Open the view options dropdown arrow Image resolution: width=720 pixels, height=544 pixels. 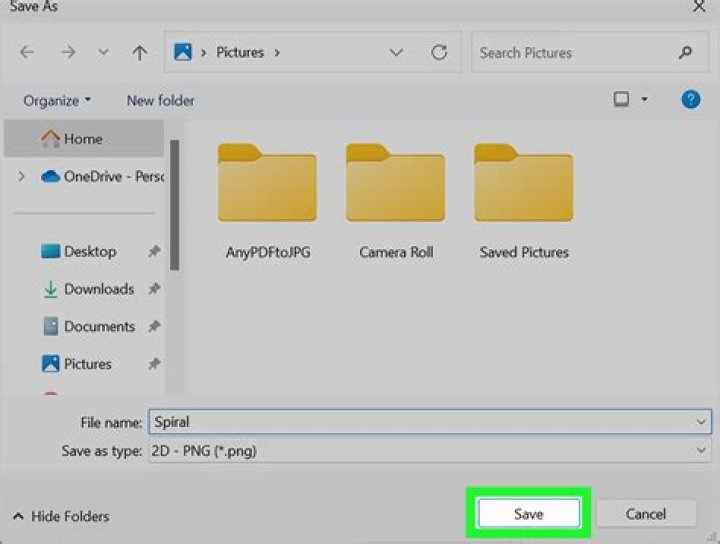point(645,99)
